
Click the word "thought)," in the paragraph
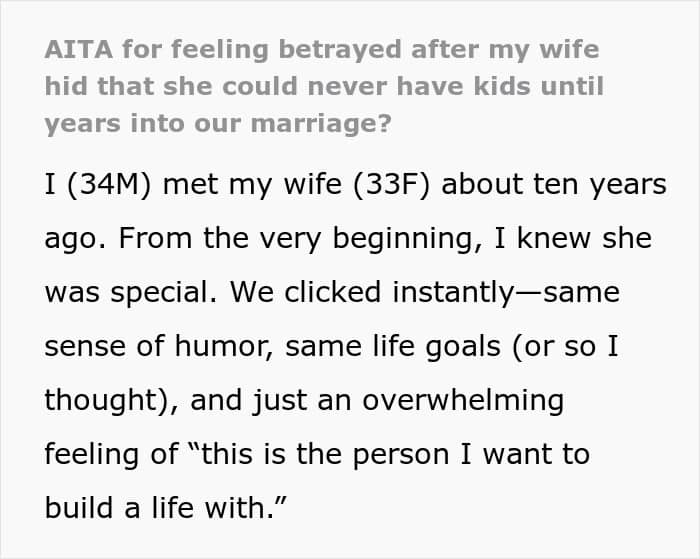tap(112, 400)
